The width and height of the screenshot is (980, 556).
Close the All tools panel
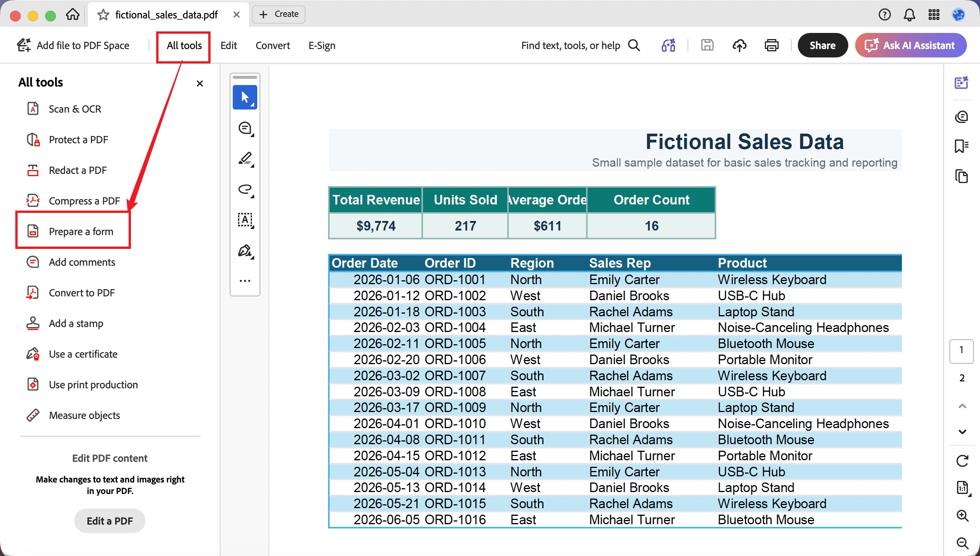[199, 83]
